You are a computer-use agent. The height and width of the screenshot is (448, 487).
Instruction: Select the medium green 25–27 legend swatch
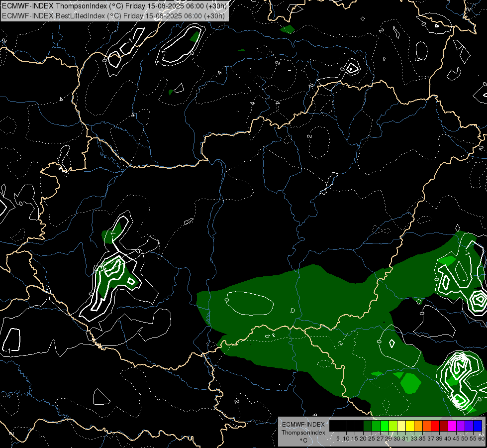pos(376,426)
